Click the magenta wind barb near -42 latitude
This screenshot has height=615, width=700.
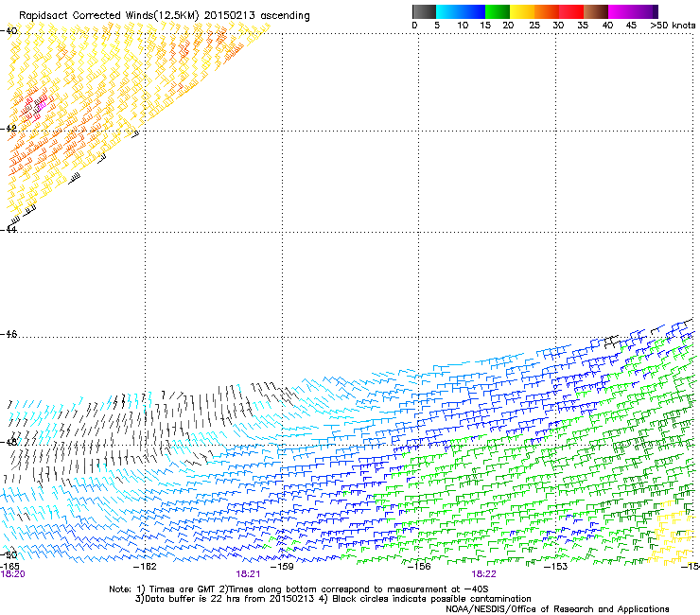click(42, 106)
